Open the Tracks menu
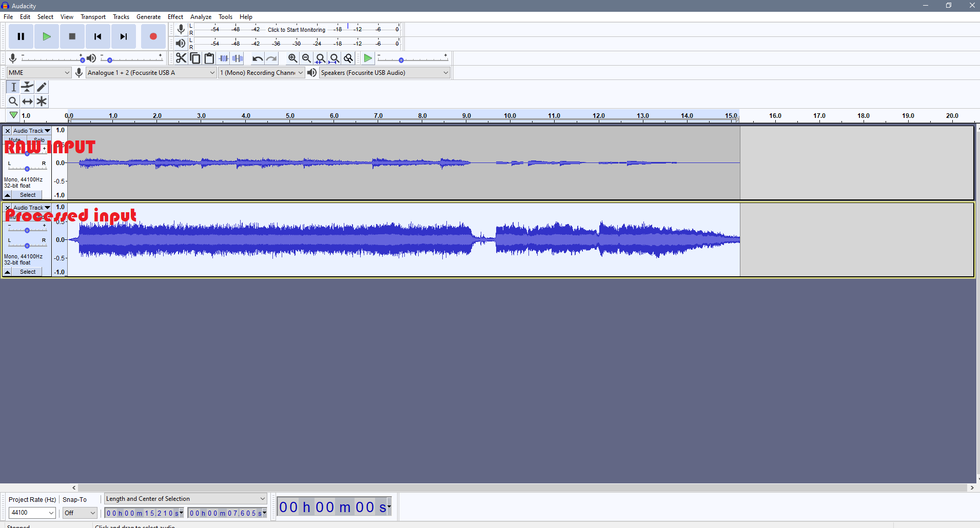This screenshot has height=528, width=980. click(x=121, y=17)
